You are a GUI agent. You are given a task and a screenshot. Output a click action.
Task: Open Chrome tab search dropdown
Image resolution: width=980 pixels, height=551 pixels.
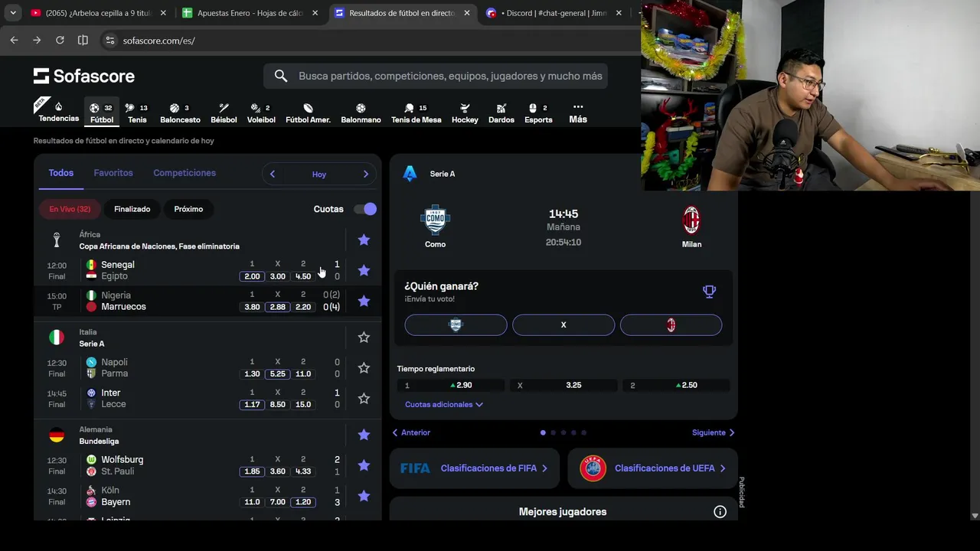point(13,13)
